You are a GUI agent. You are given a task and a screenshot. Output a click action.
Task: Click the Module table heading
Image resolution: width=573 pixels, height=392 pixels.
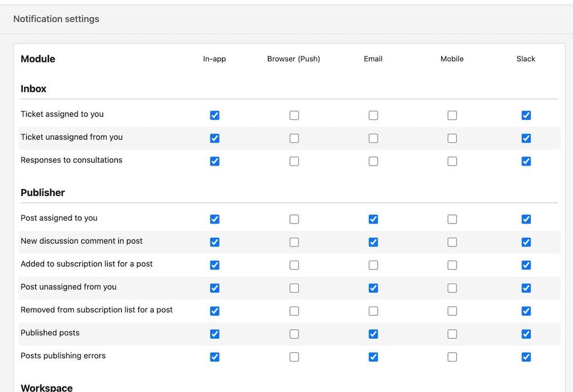[38, 59]
